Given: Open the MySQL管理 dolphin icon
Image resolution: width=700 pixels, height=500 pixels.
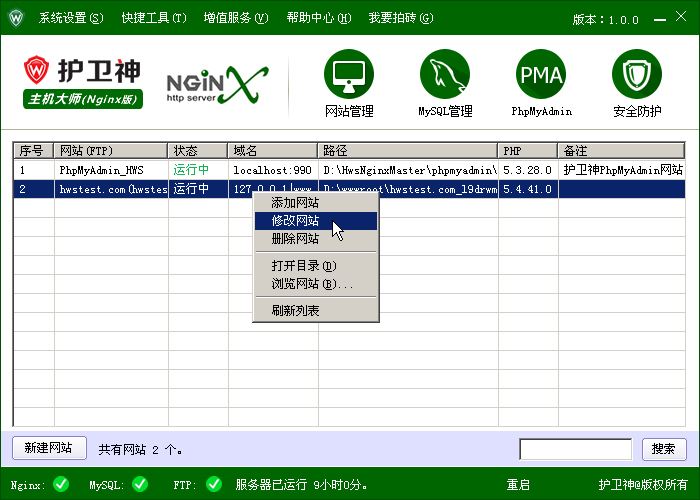Looking at the screenshot, I should coord(445,74).
